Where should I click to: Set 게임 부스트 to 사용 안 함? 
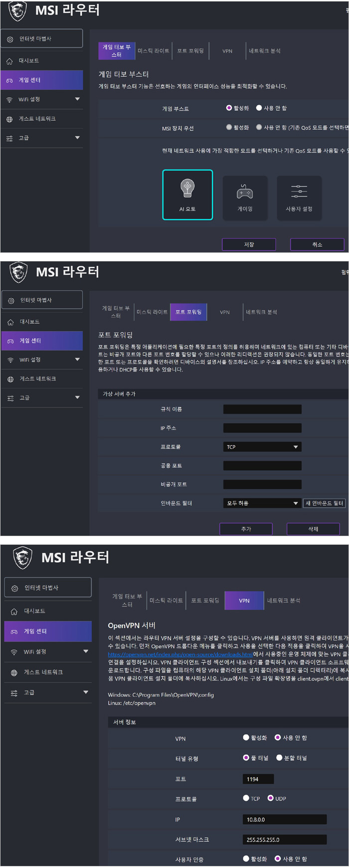coord(259,108)
